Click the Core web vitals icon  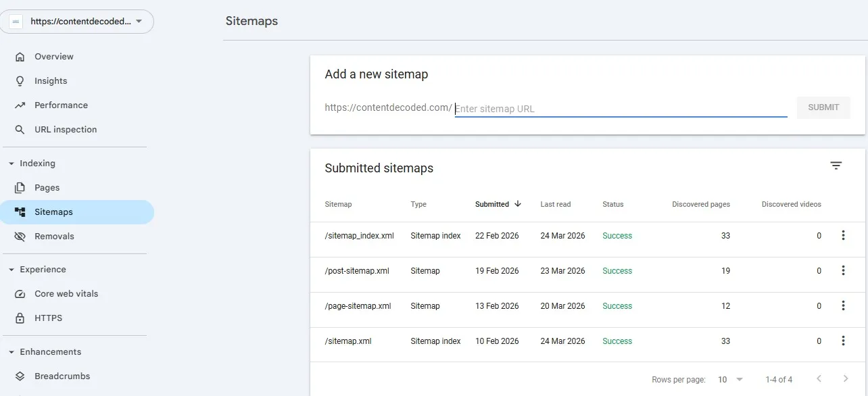[x=21, y=293]
